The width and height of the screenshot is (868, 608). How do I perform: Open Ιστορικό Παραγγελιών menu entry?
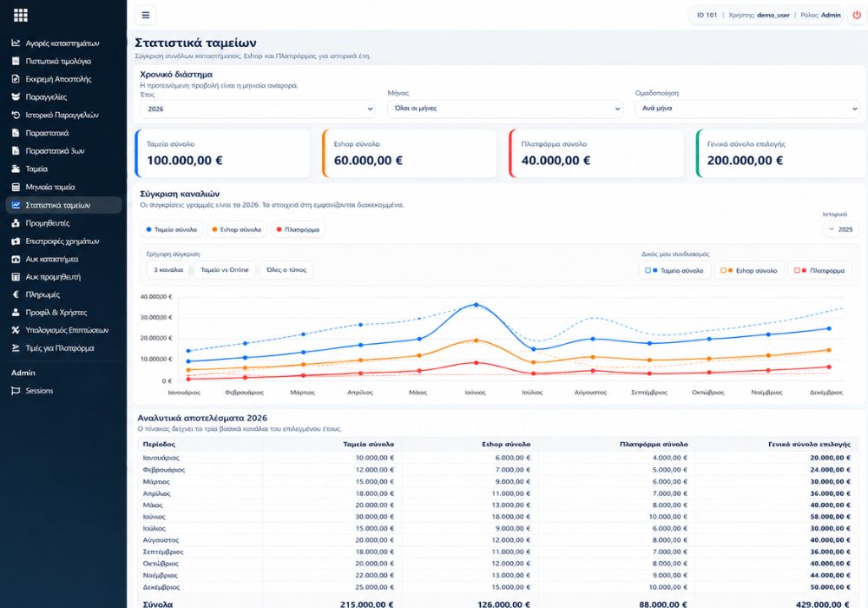click(x=62, y=115)
